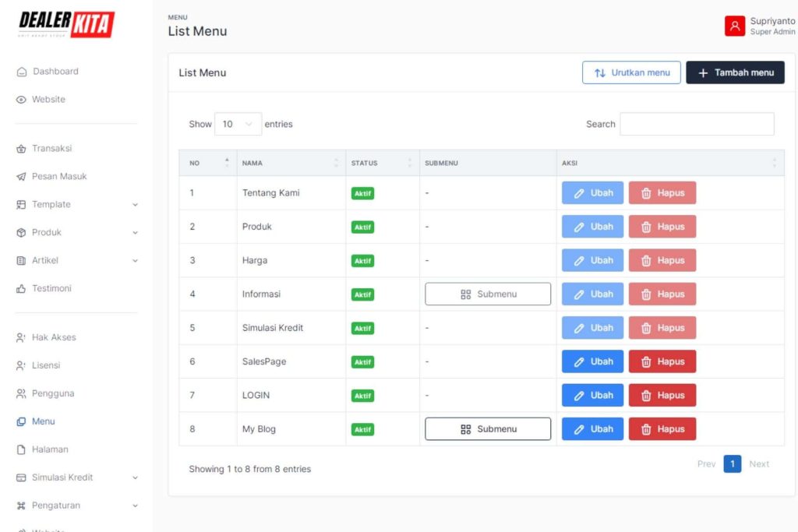This screenshot has width=798, height=532.
Task: Click the DealerKita logo
Action: coord(66,25)
